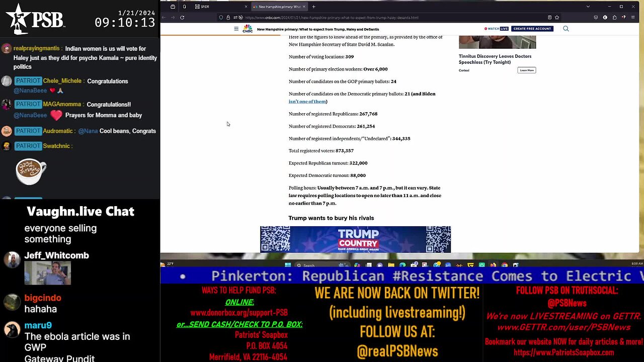Open the tracking protection shield icon
The height and width of the screenshot is (362, 644).
point(221,18)
